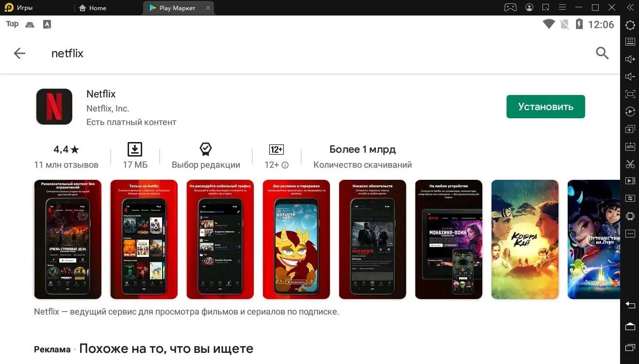Close the Play Маркет tab
The height and width of the screenshot is (364, 639).
208,8
